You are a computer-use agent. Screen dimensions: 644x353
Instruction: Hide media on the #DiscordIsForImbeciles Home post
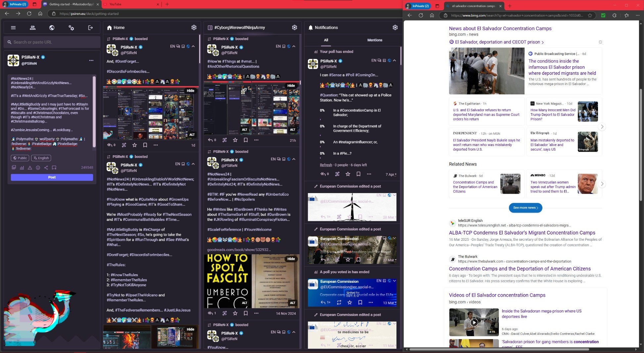coord(191,91)
